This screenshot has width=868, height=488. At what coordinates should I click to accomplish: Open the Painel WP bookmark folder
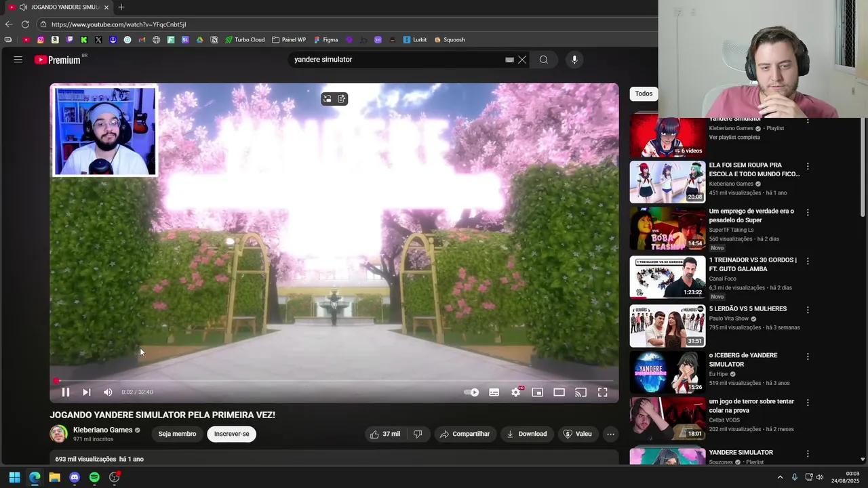[289, 40]
